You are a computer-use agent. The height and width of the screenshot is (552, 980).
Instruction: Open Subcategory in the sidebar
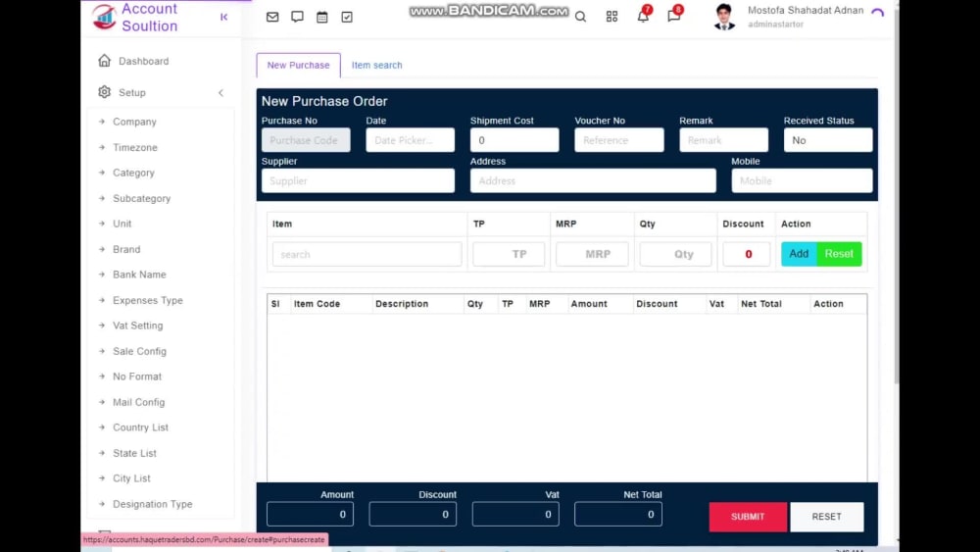pos(141,198)
